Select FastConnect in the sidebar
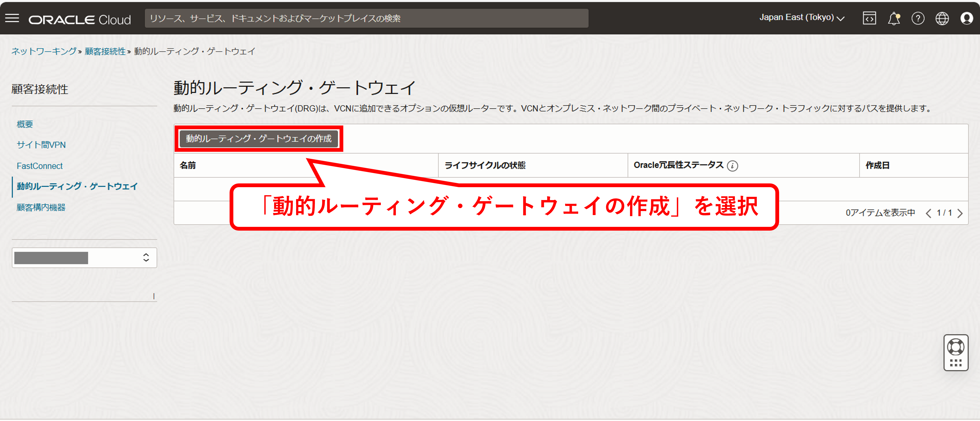This screenshot has width=980, height=421. (x=40, y=166)
